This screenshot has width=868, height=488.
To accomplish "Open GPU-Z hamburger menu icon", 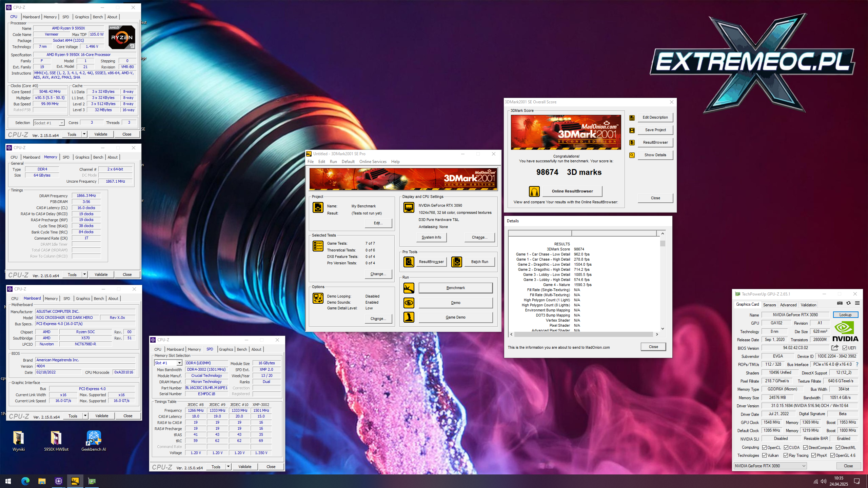I will [x=857, y=303].
